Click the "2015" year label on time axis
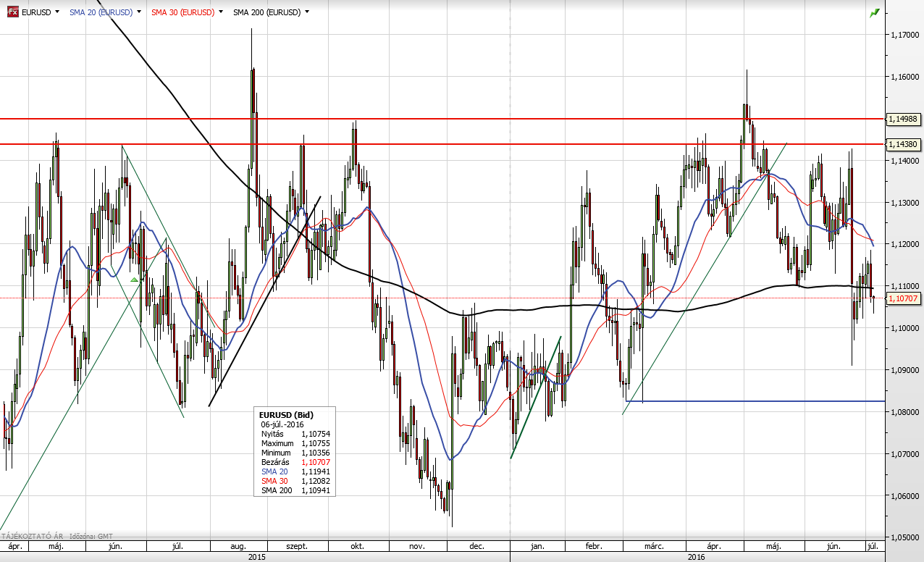This screenshot has width=924, height=562. point(256,557)
